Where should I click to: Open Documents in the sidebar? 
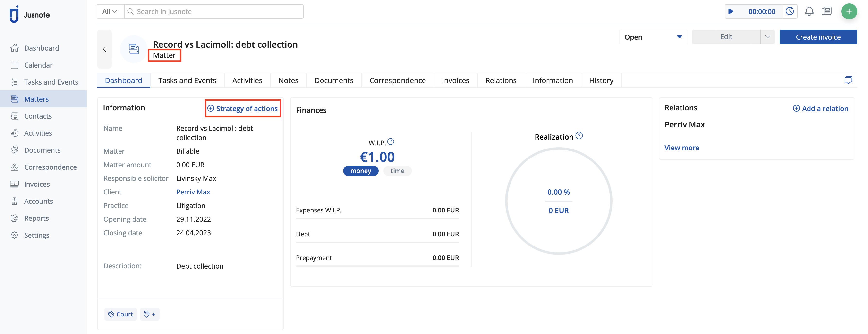click(x=43, y=150)
